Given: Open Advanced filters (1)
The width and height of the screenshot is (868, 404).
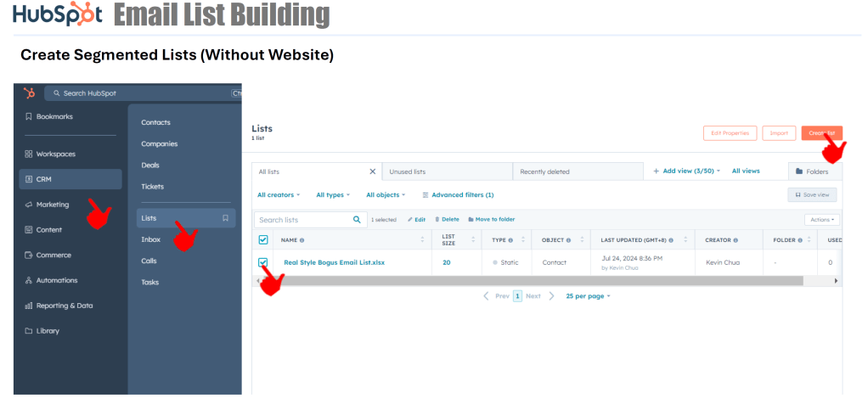Looking at the screenshot, I should point(458,195).
